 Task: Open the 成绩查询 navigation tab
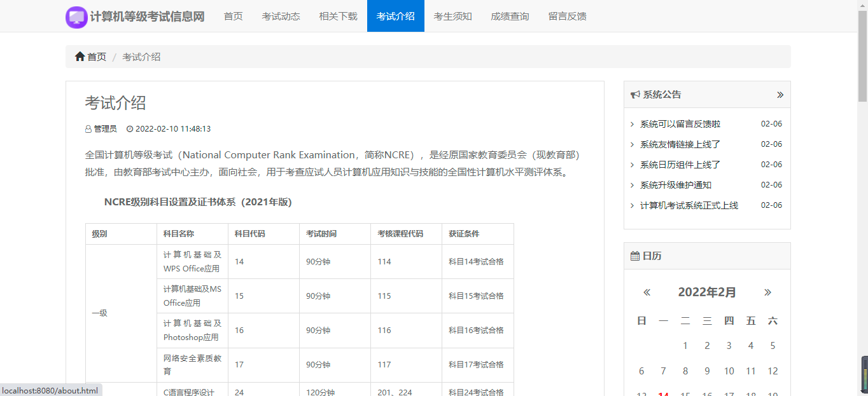(x=510, y=16)
